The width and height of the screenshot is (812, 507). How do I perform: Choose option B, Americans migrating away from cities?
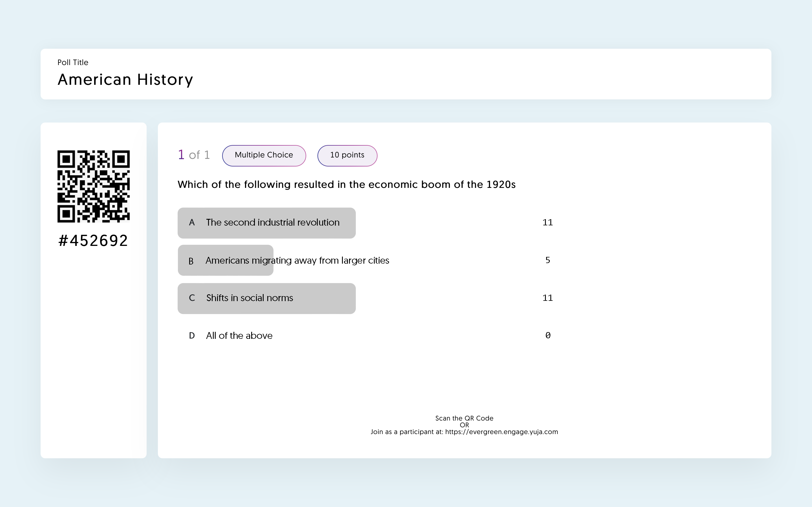point(297,261)
